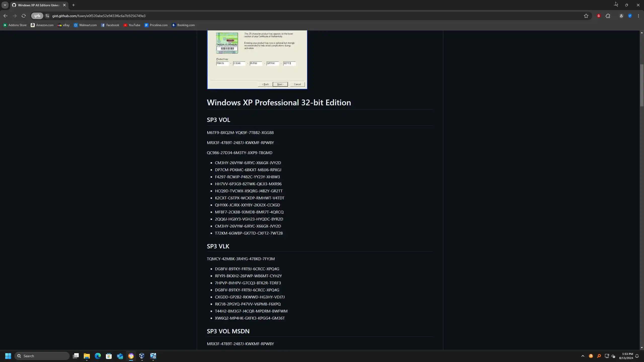Show hidden system tray icons
The image size is (644, 362).
point(583,356)
